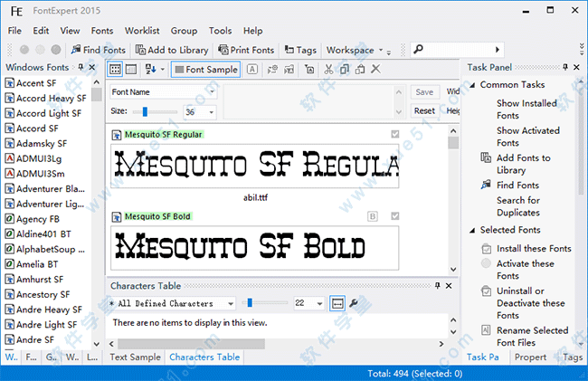Click the X delete icon in font toolbar
This screenshot has height=381, width=588.
coord(375,69)
